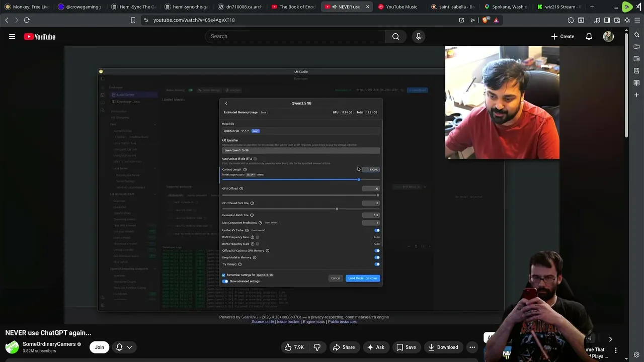The width and height of the screenshot is (644, 362).
Task: Click the share/send arrow icon in address bar
Action: click(x=472, y=20)
